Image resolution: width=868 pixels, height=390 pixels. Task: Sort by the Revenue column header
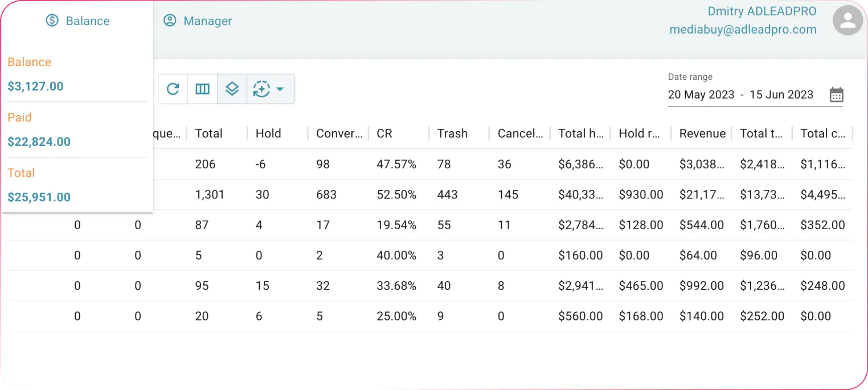[x=702, y=133]
